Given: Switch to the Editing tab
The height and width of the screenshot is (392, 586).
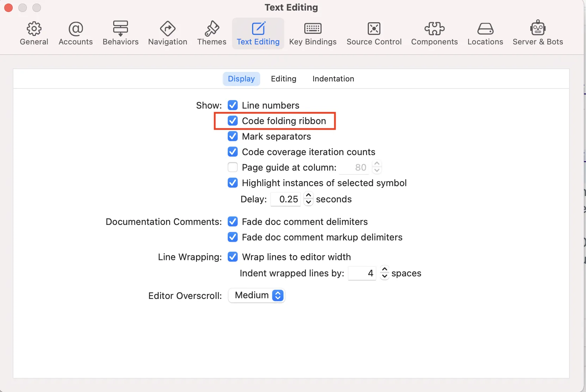Looking at the screenshot, I should (x=283, y=79).
